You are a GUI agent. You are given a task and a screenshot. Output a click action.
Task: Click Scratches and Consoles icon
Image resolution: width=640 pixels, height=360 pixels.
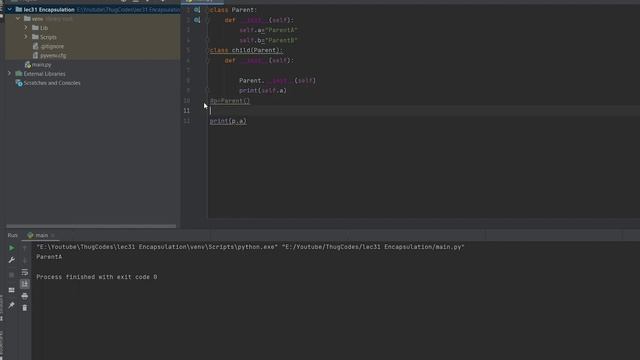(x=19, y=83)
